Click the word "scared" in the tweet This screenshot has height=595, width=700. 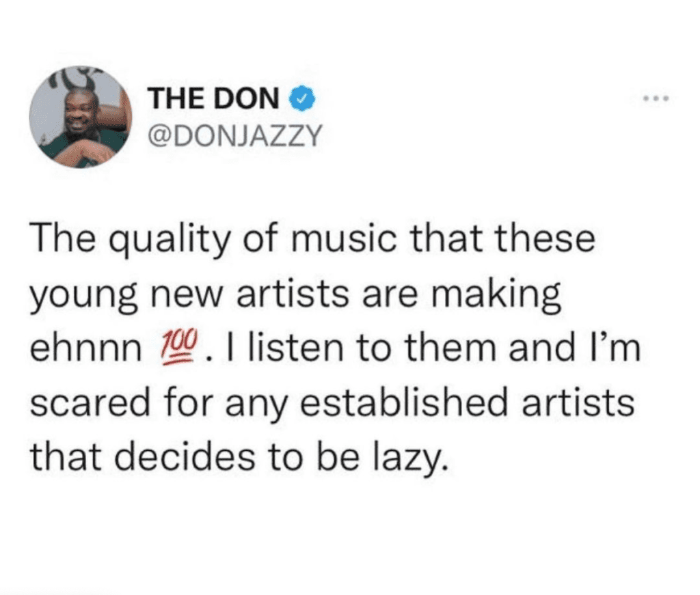coord(90,403)
